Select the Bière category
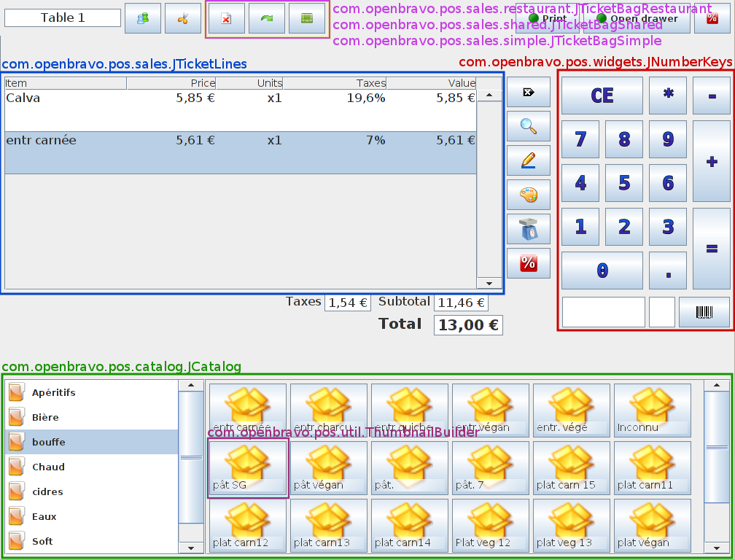This screenshot has height=560, width=735. click(x=91, y=417)
